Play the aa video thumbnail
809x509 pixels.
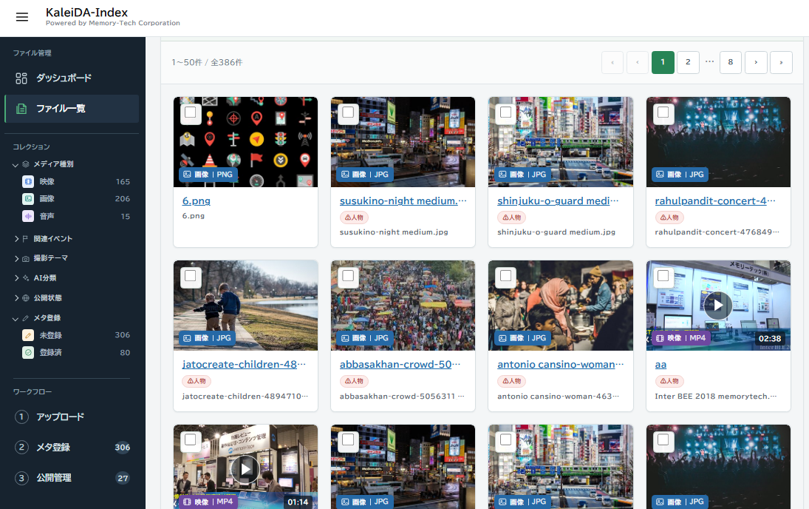point(718,305)
